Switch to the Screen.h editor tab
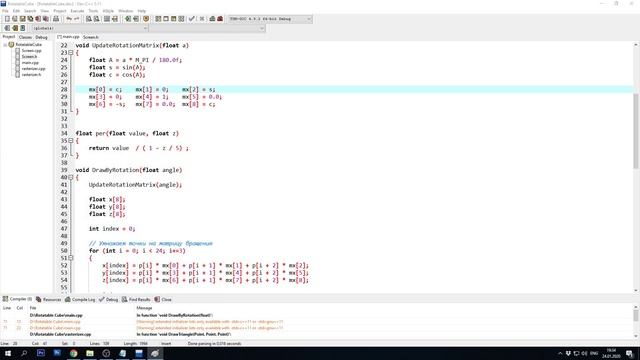Image resolution: width=640 pixels, height=360 pixels. (x=91, y=37)
